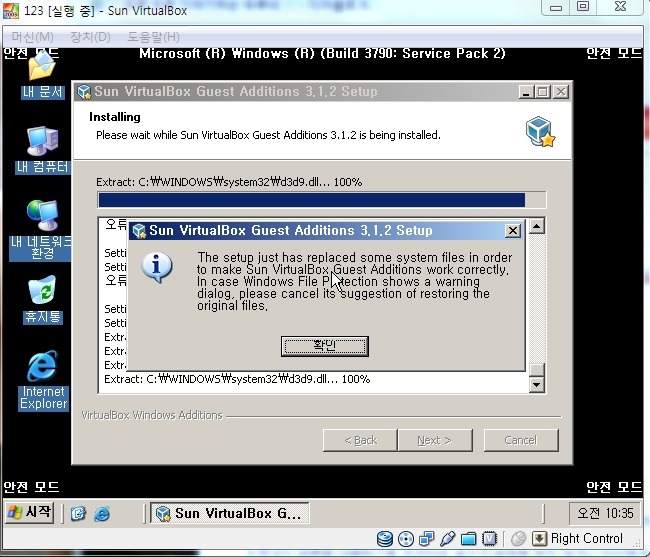Click the installation progress bar
This screenshot has width=650, height=557.
point(322,200)
